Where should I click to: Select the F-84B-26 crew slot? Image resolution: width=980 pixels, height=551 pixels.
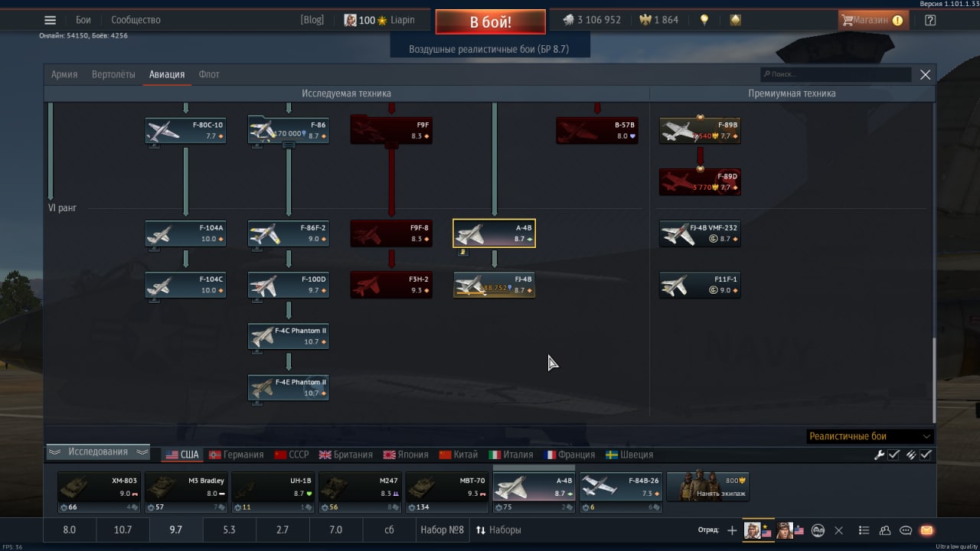click(x=620, y=492)
